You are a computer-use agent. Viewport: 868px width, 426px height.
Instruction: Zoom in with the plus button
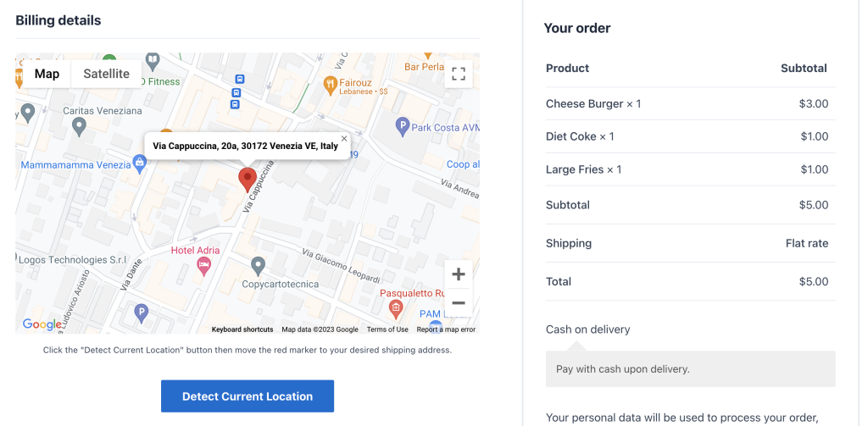point(459,274)
